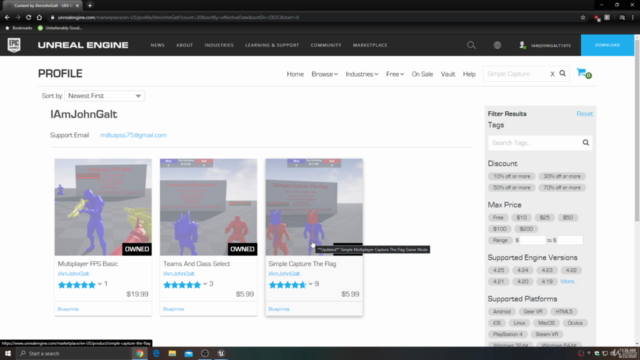Toggle engine version 4.25 filter
Image resolution: width=640 pixels, height=360 pixels.
[x=498, y=270]
